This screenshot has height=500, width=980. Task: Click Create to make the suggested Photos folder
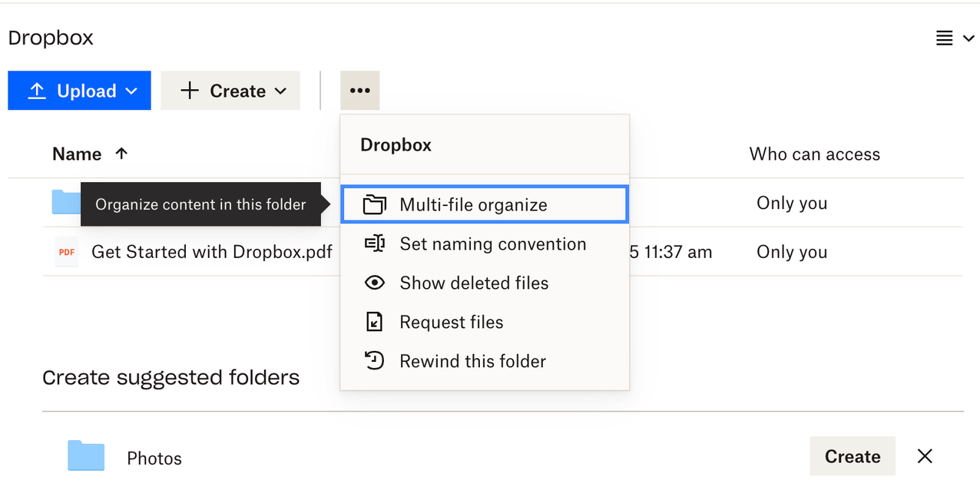(853, 455)
